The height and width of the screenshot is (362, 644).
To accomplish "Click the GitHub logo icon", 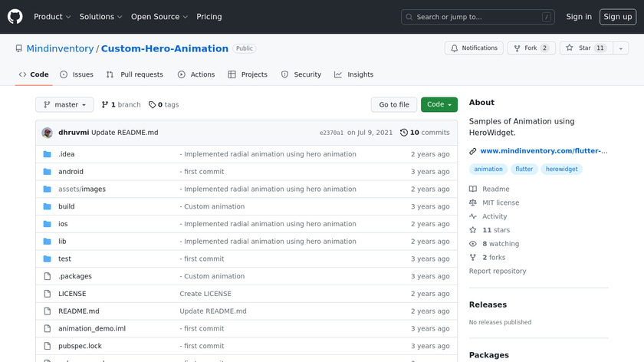I will coord(15,17).
